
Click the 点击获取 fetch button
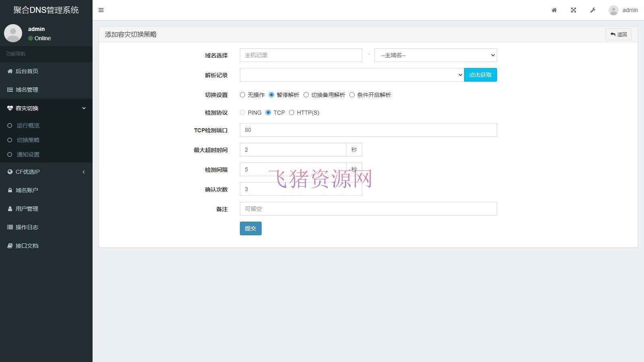click(480, 75)
